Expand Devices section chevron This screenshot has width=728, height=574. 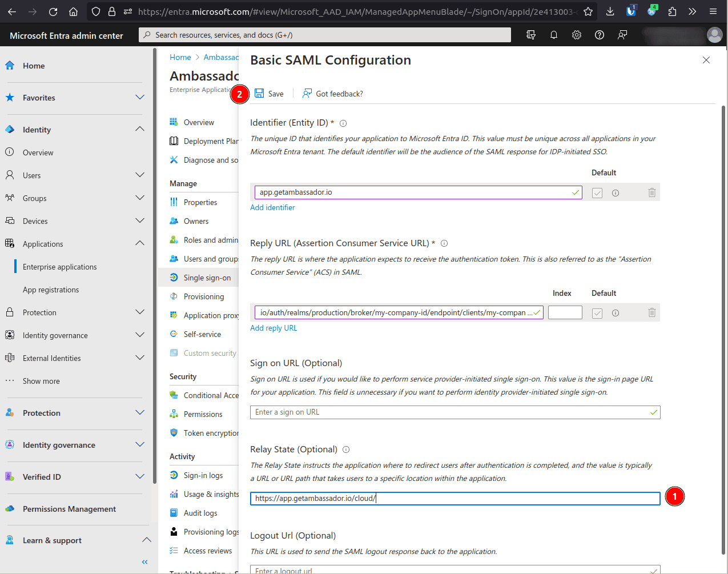coord(140,221)
